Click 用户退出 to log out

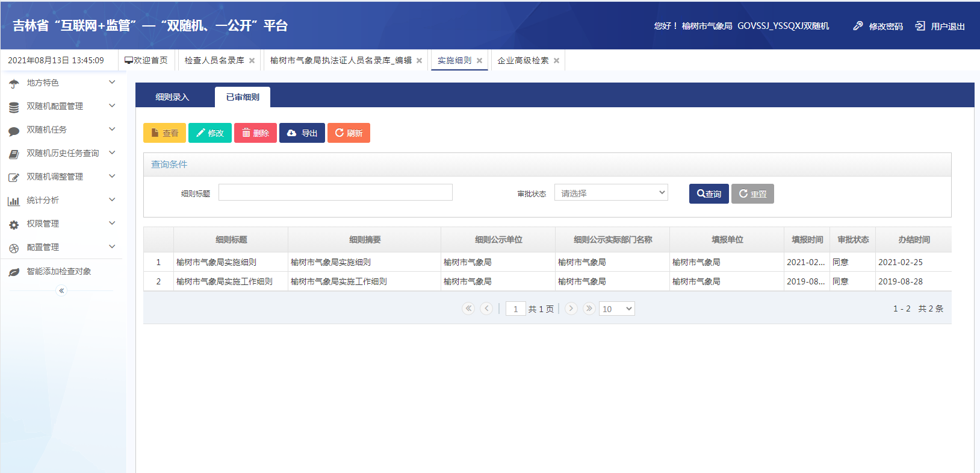click(x=940, y=26)
